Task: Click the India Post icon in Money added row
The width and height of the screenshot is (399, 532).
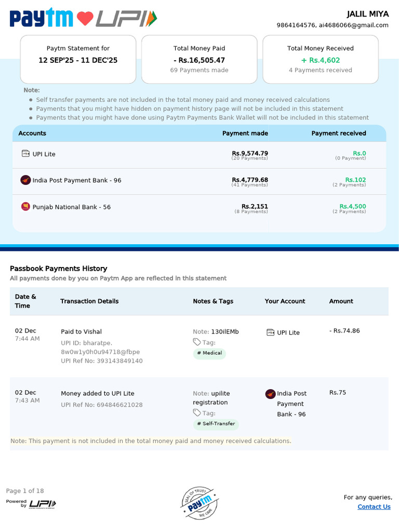Action: pyautogui.click(x=270, y=394)
